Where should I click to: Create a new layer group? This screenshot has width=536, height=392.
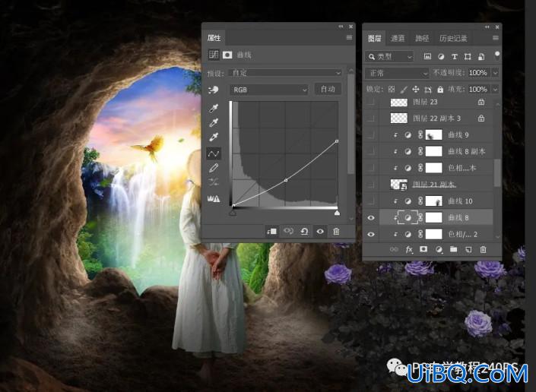click(x=454, y=249)
